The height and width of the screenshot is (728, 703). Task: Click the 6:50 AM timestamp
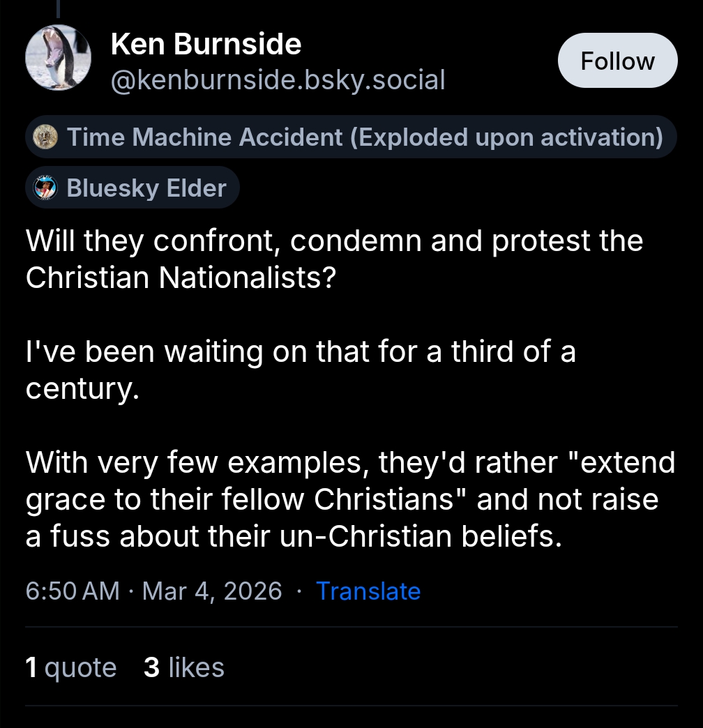point(73,591)
